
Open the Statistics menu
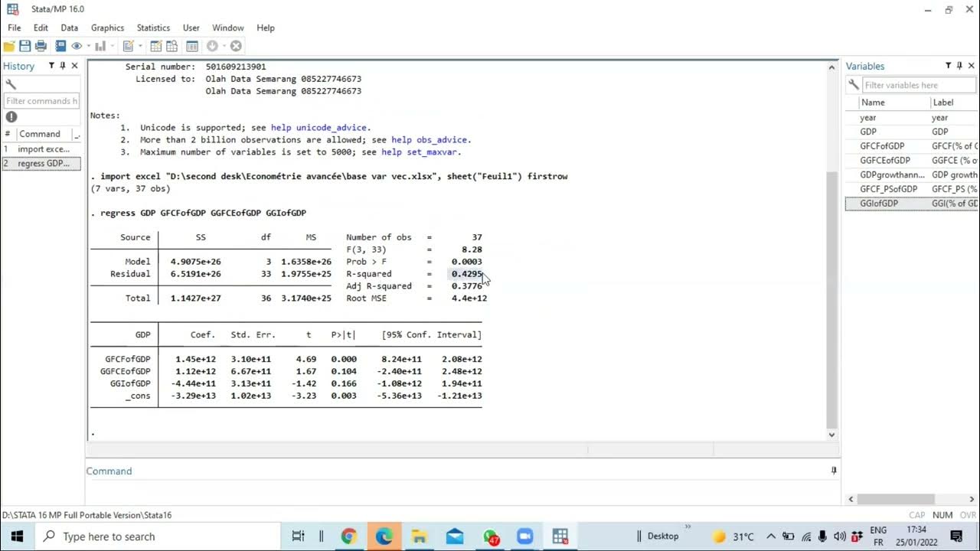154,28
